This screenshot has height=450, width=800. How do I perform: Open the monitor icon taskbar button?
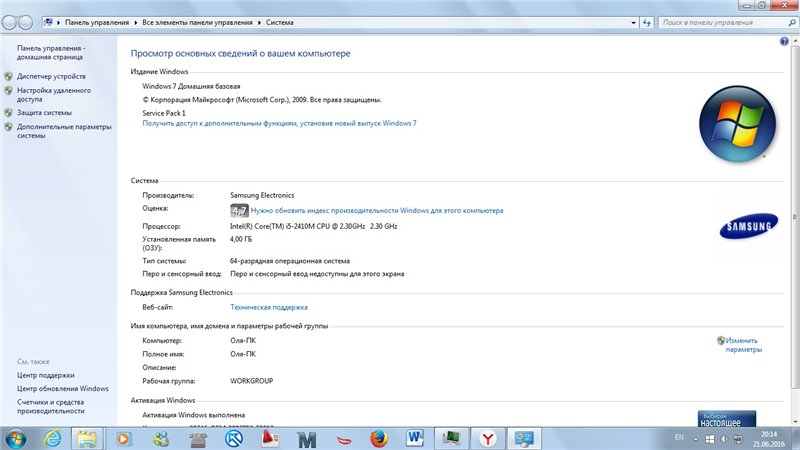point(452,439)
